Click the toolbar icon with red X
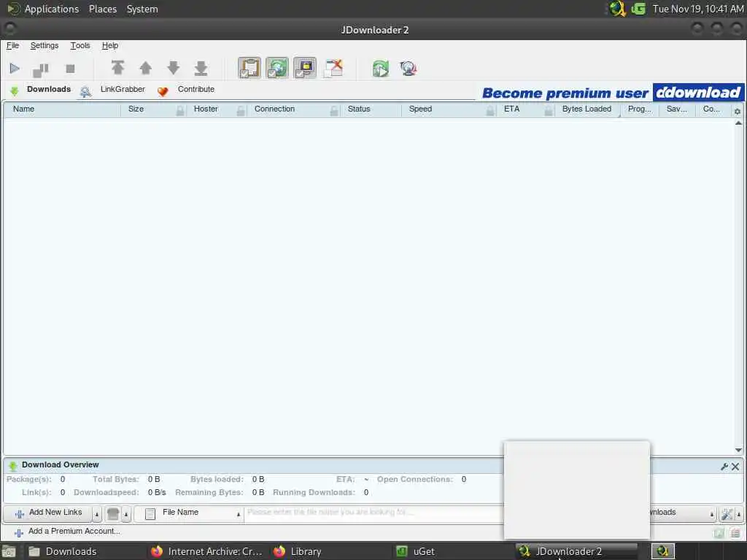Viewport: 747px width, 560px height. click(x=333, y=68)
